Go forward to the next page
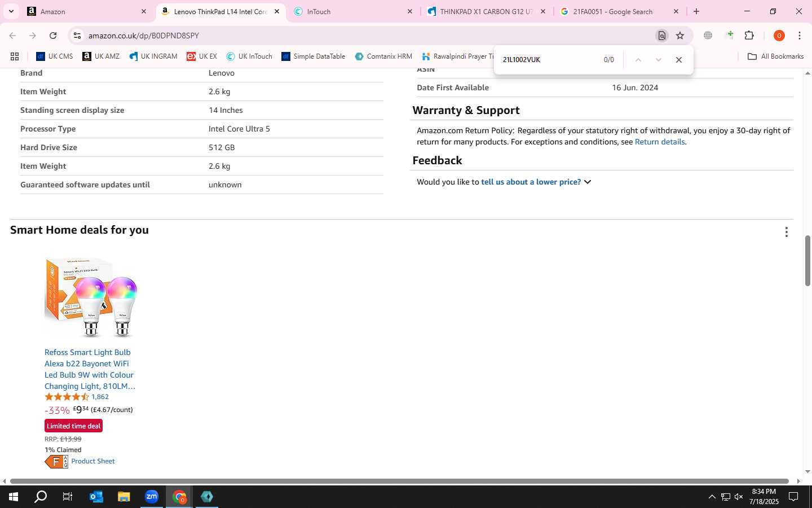 [x=33, y=36]
